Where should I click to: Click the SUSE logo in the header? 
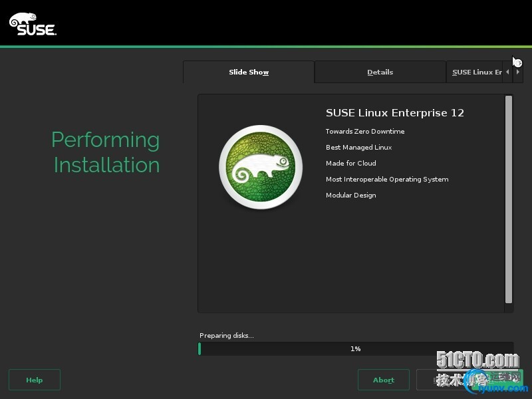point(33,25)
